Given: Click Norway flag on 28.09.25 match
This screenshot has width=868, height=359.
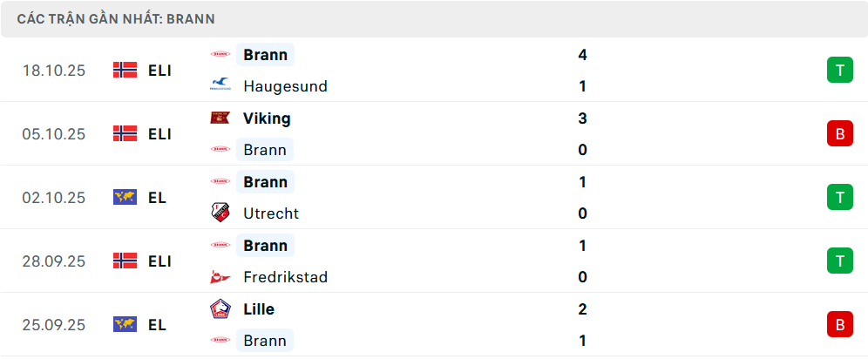Looking at the screenshot, I should click(125, 261).
